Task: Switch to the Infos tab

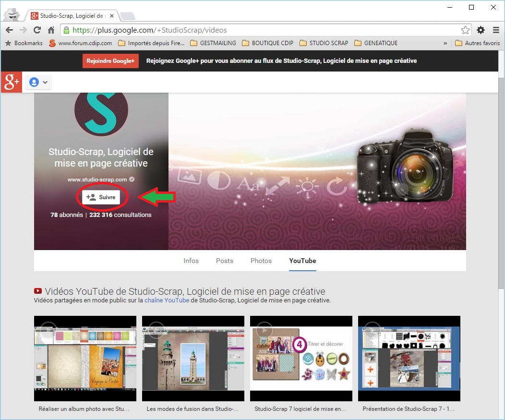Action: click(191, 261)
